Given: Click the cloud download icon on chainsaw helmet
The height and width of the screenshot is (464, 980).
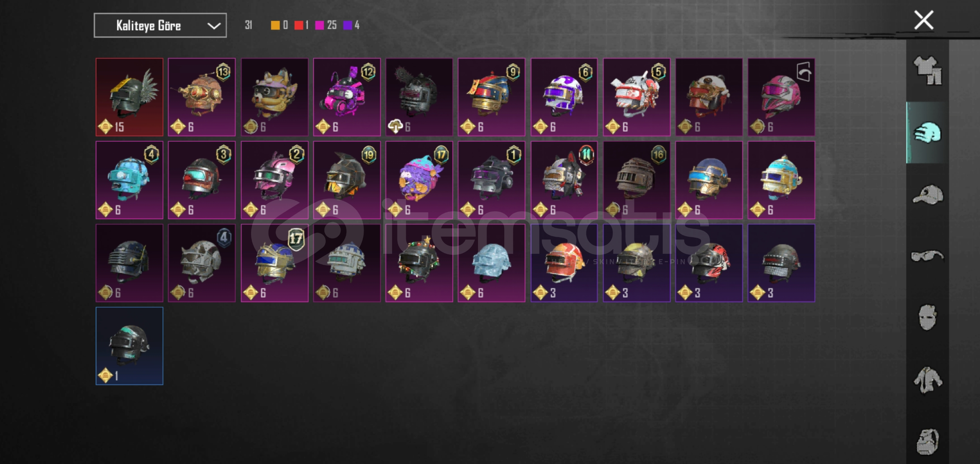Looking at the screenshot, I should click(x=395, y=126).
